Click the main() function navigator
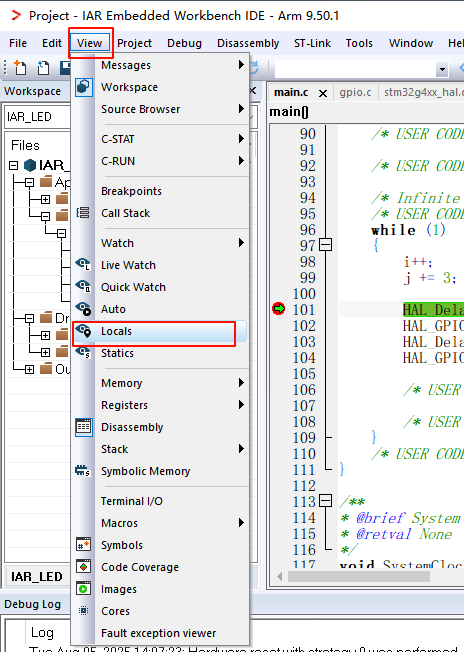The image size is (464, 652). pos(289,111)
